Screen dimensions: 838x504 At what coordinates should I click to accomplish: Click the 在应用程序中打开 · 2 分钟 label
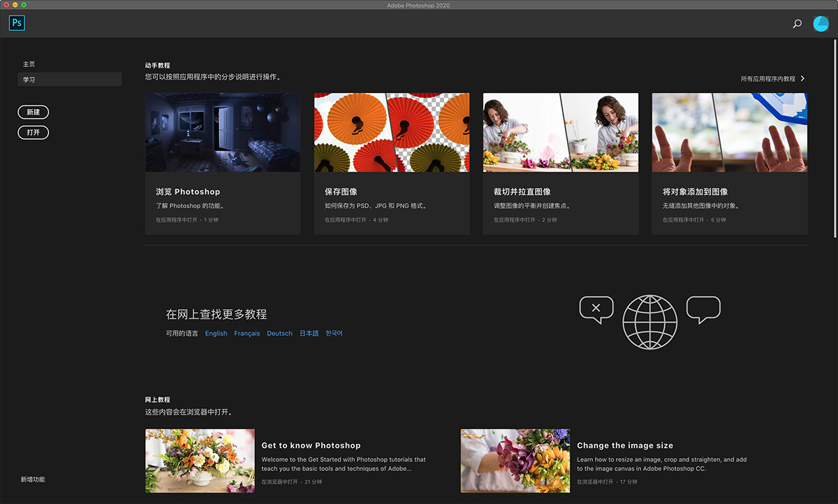pos(525,220)
